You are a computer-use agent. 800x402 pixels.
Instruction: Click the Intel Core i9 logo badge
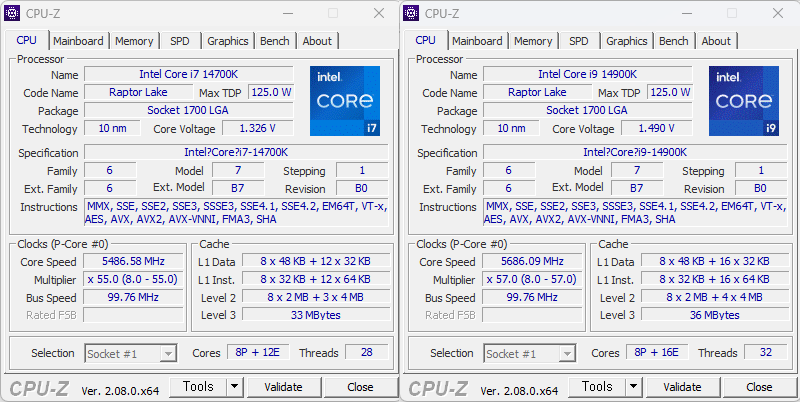click(x=744, y=101)
